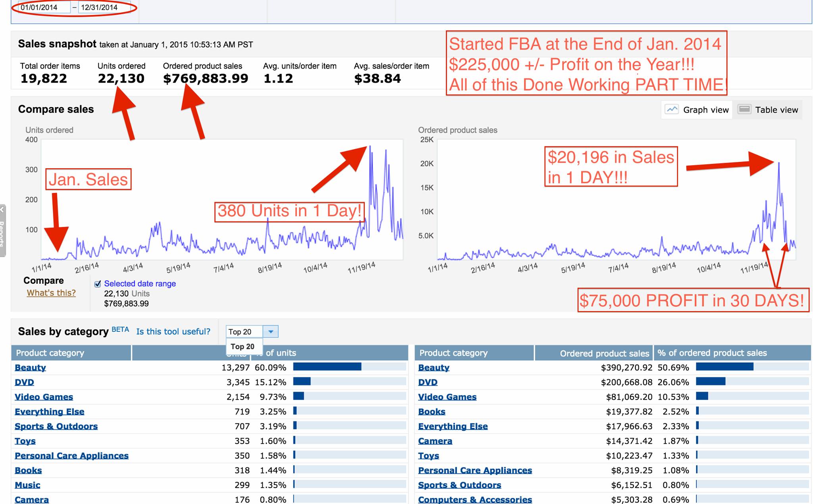The height and width of the screenshot is (504, 813).
Task: Open DVD category in sales table
Action: pos(428,382)
